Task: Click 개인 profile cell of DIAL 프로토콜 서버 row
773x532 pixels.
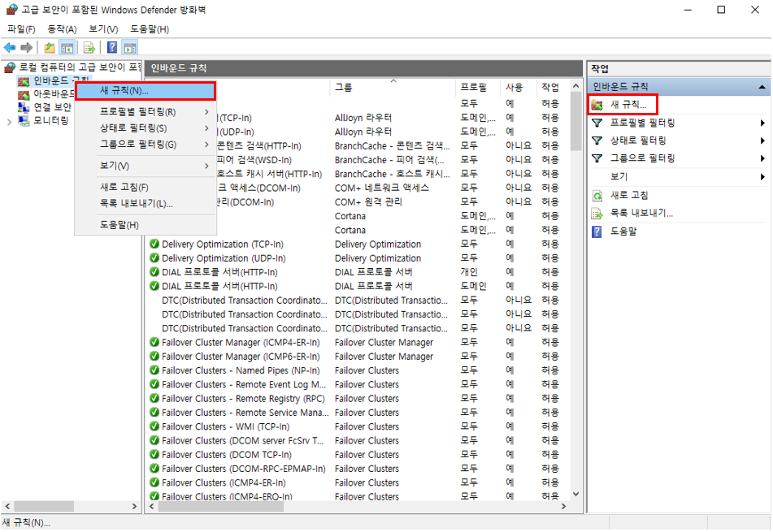Action: tap(469, 272)
